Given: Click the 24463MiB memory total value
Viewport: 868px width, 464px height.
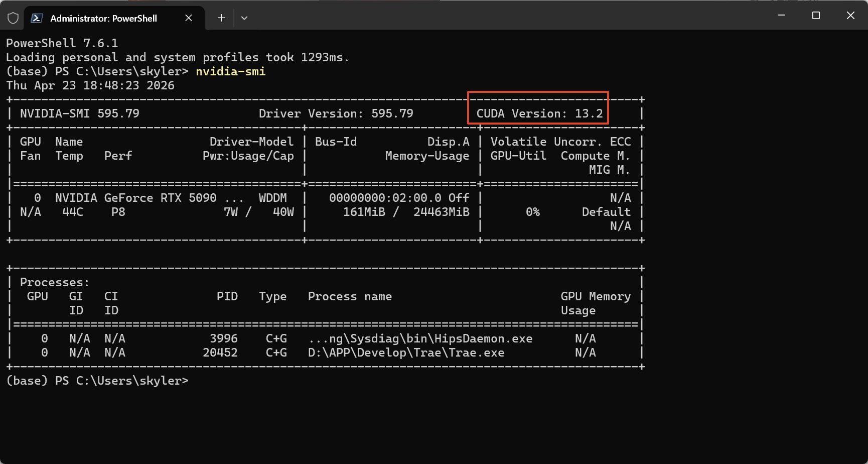Looking at the screenshot, I should point(441,212).
